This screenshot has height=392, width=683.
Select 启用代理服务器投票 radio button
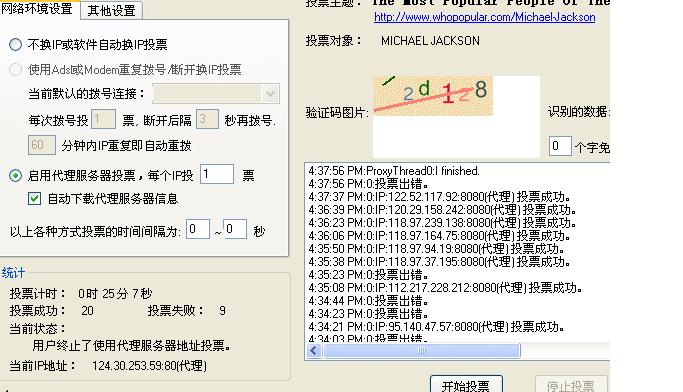(16, 176)
